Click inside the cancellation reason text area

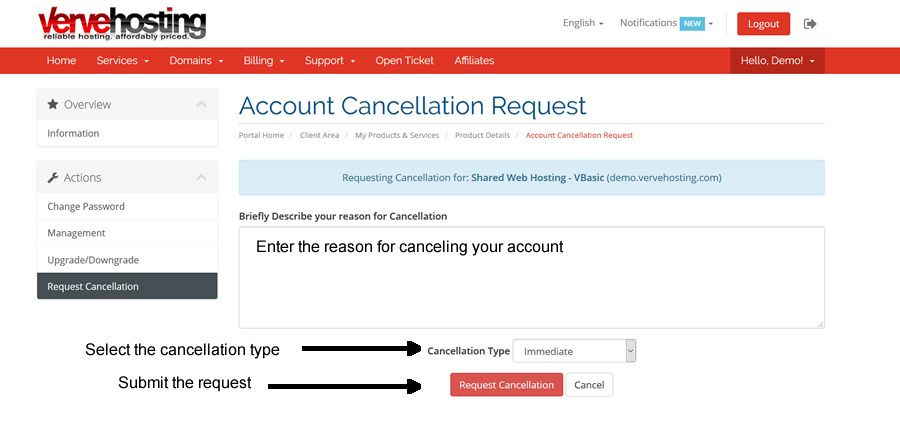532,277
